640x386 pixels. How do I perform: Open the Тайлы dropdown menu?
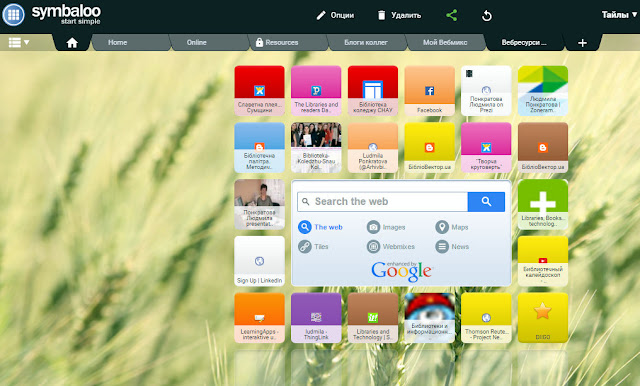(619, 15)
